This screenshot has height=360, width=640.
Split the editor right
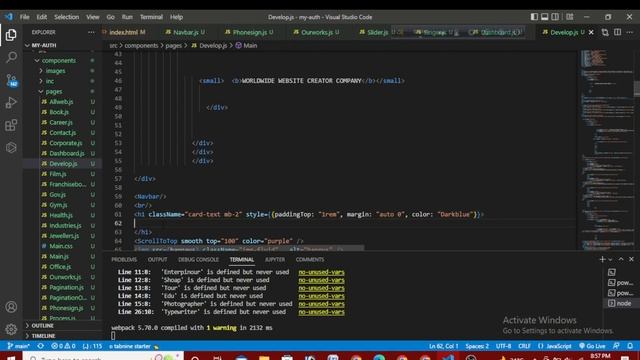tap(618, 32)
